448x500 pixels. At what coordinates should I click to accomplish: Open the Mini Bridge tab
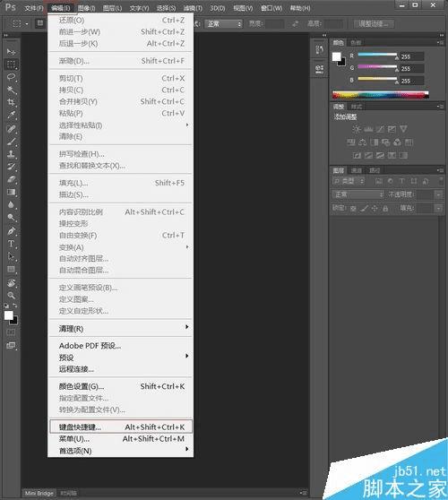pyautogui.click(x=39, y=493)
